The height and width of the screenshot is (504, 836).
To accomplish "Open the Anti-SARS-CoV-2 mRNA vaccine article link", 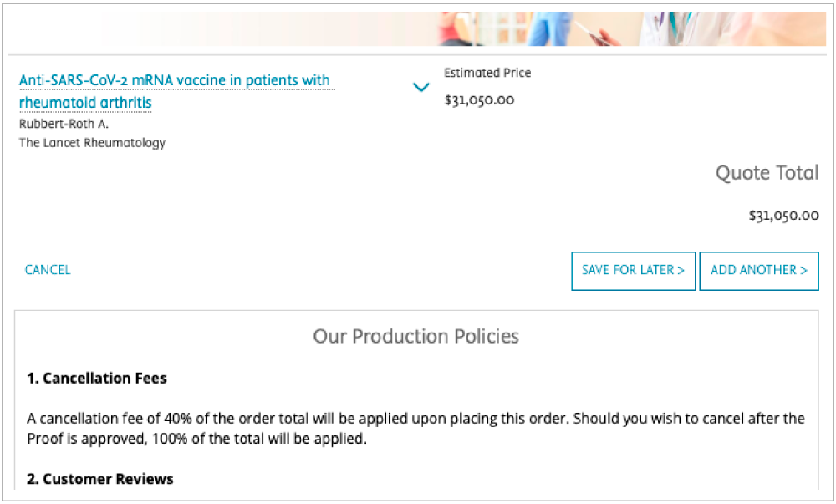I will click(x=175, y=91).
